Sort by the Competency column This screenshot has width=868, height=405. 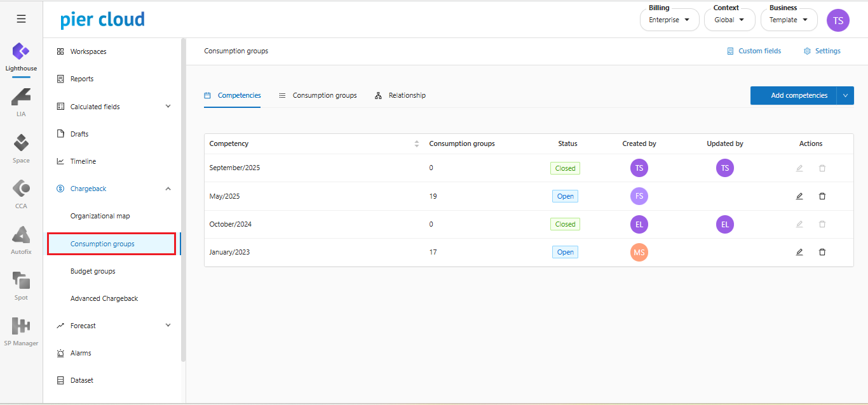click(416, 144)
